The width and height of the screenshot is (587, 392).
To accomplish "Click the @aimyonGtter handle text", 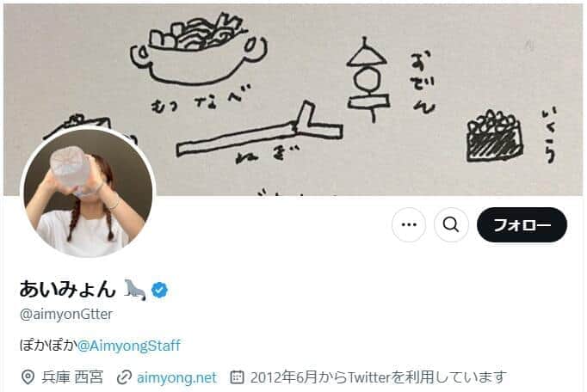I will click(x=66, y=314).
